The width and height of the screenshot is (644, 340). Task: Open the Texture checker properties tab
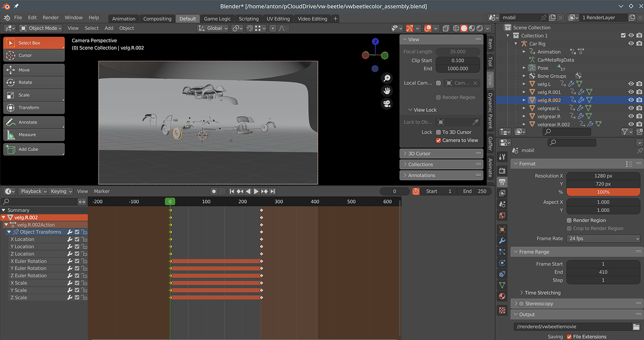pyautogui.click(x=502, y=310)
